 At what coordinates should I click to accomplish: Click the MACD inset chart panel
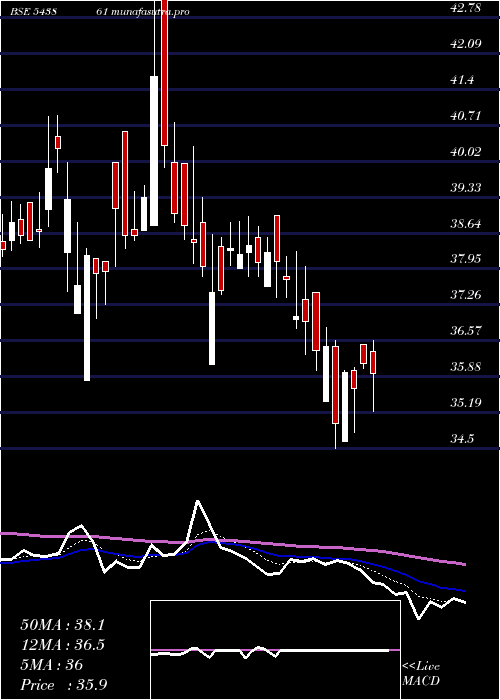coord(275,650)
